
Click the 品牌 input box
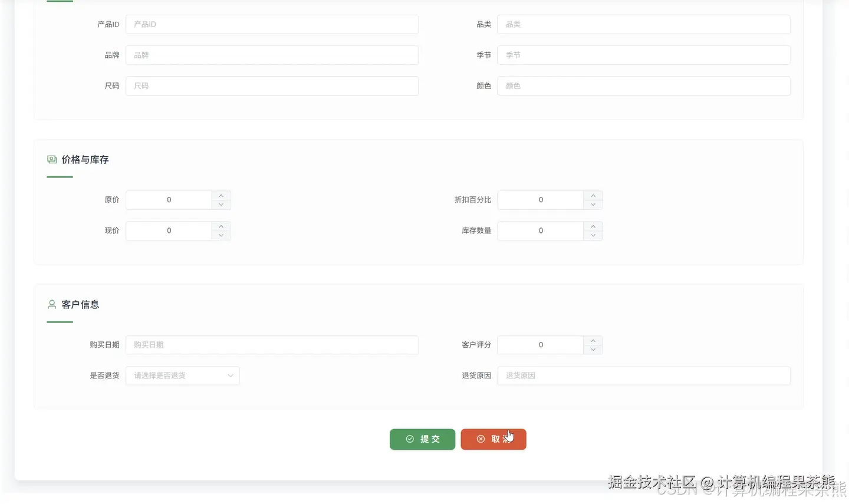click(x=272, y=55)
